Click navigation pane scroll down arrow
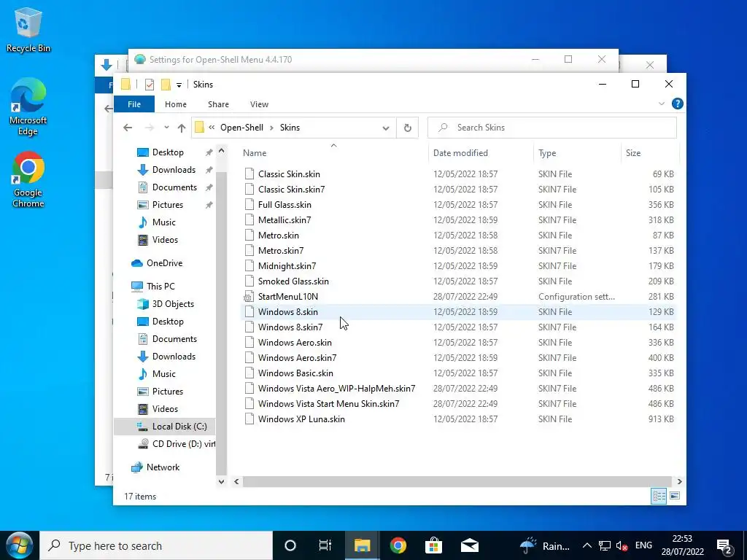The width and height of the screenshot is (747, 560). click(x=221, y=481)
